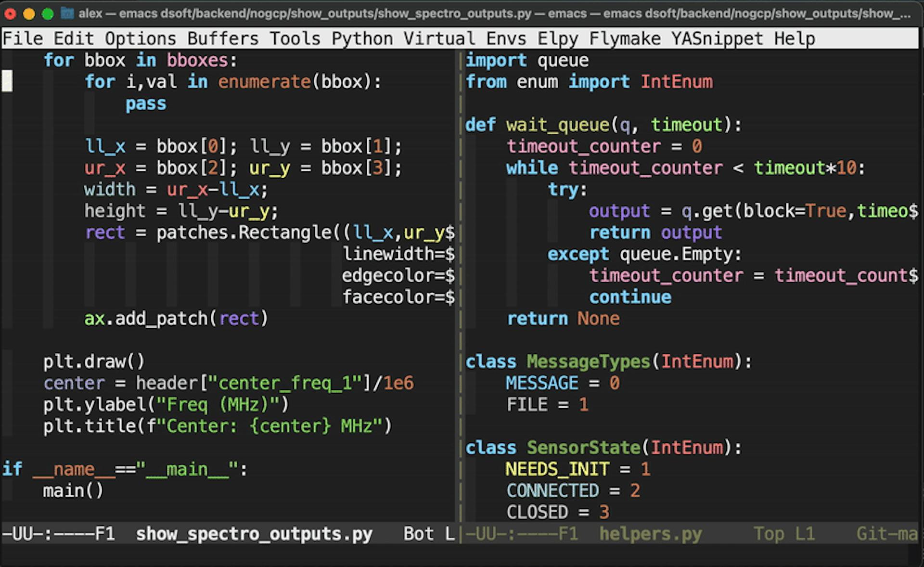
Task: Open the YASnippet menu
Action: [716, 39]
